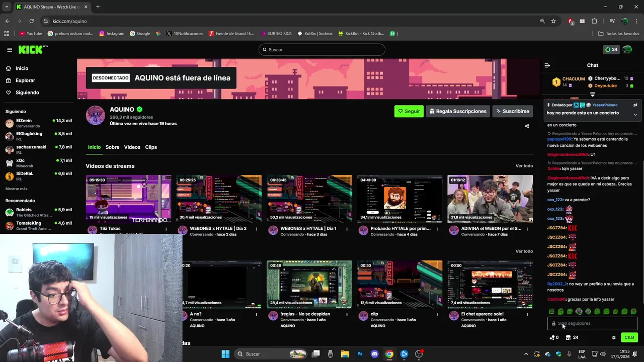Open the browser extensions puzzle icon
This screenshot has width=644, height=362.
pos(595,21)
